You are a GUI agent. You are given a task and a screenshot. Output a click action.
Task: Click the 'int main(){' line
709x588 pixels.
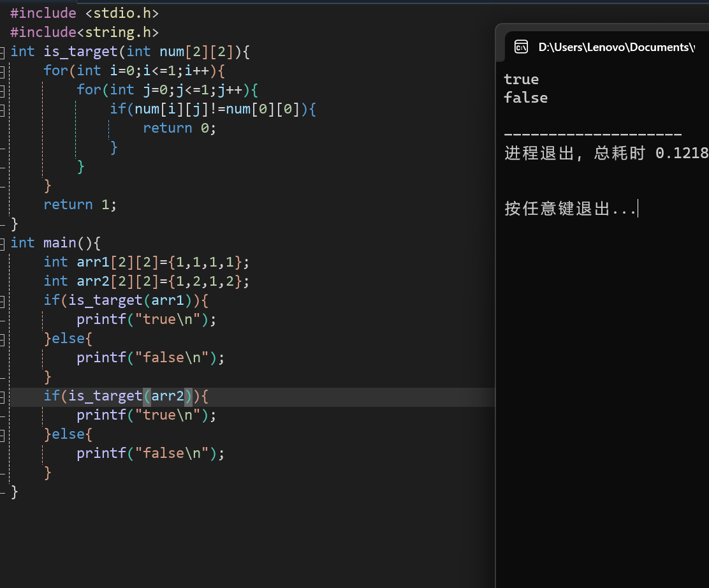[x=55, y=243]
